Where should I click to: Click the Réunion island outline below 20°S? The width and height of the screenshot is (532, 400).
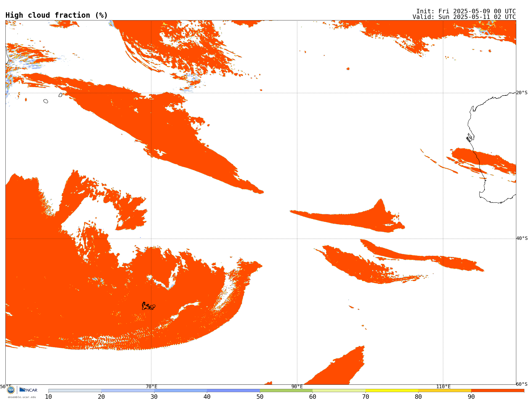pos(46,101)
